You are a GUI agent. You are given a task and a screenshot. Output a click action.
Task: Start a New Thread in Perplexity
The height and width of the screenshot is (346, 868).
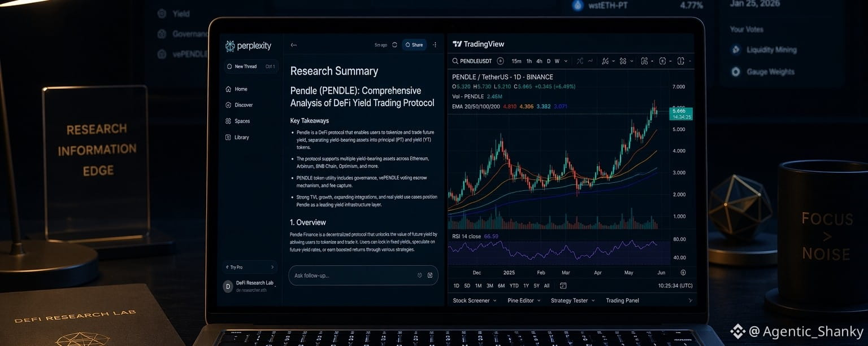coord(251,67)
